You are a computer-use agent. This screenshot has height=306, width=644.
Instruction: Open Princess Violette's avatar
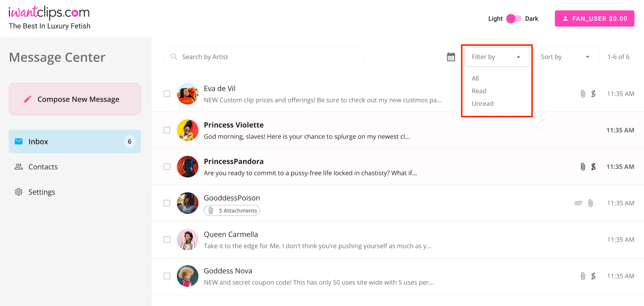pos(187,130)
